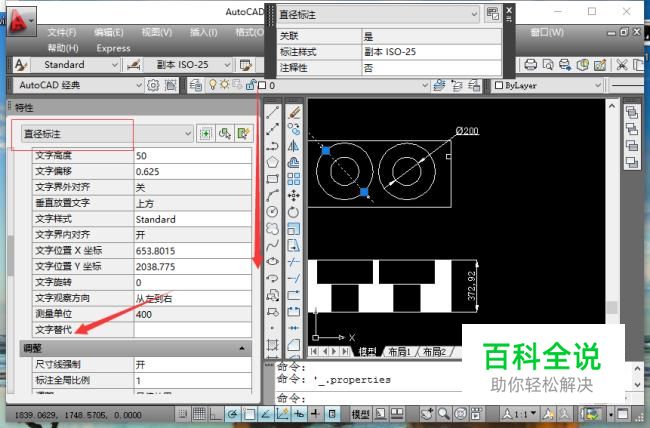Open Layer Properties Manager icon

[195, 85]
